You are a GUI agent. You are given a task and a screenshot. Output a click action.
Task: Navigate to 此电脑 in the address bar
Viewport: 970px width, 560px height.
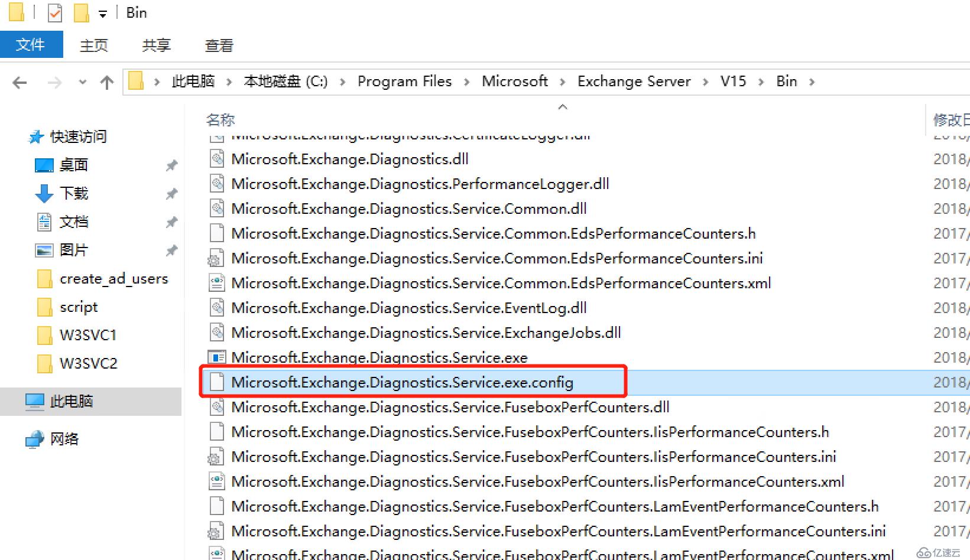pos(193,82)
